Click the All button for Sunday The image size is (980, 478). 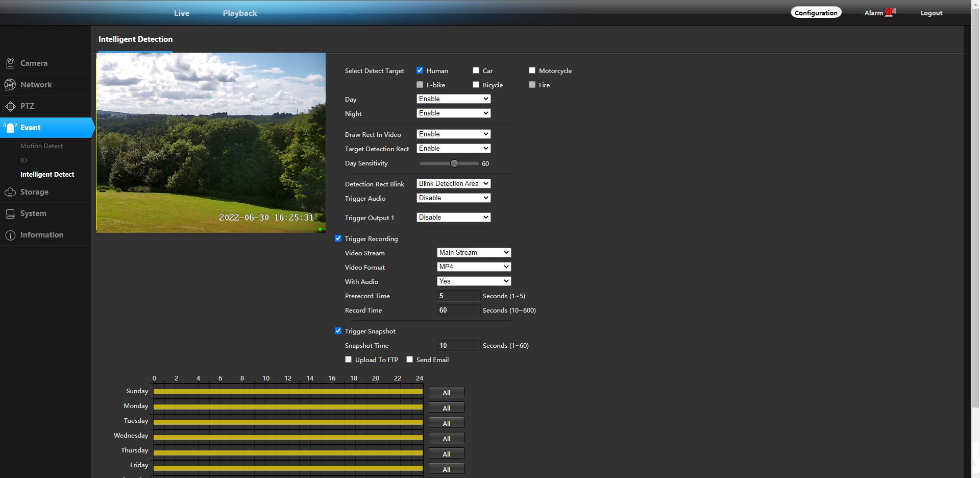pos(446,393)
